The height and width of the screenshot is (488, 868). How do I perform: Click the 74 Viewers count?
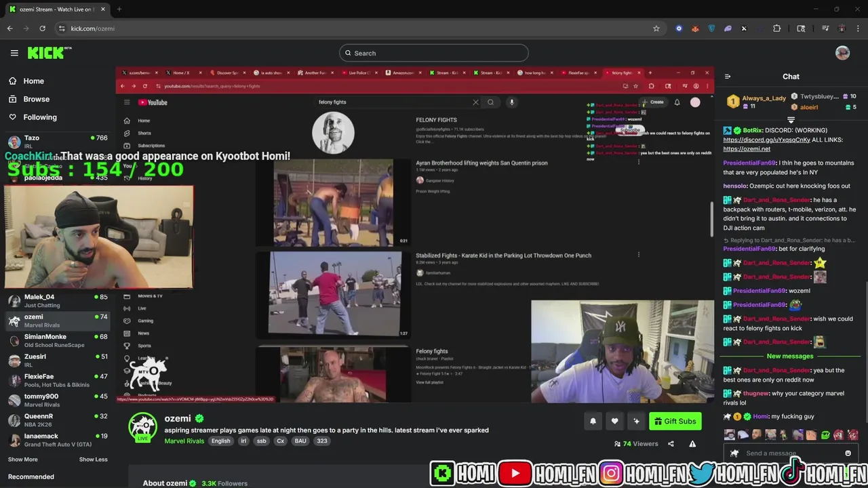(x=636, y=444)
